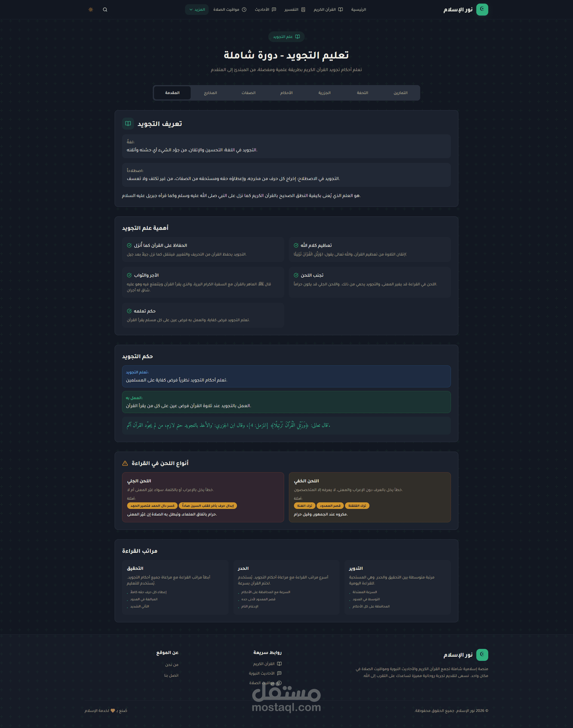The image size is (573, 728).
Task: Click warning triangle icon by أنواع اللحن
Action: [x=125, y=463]
